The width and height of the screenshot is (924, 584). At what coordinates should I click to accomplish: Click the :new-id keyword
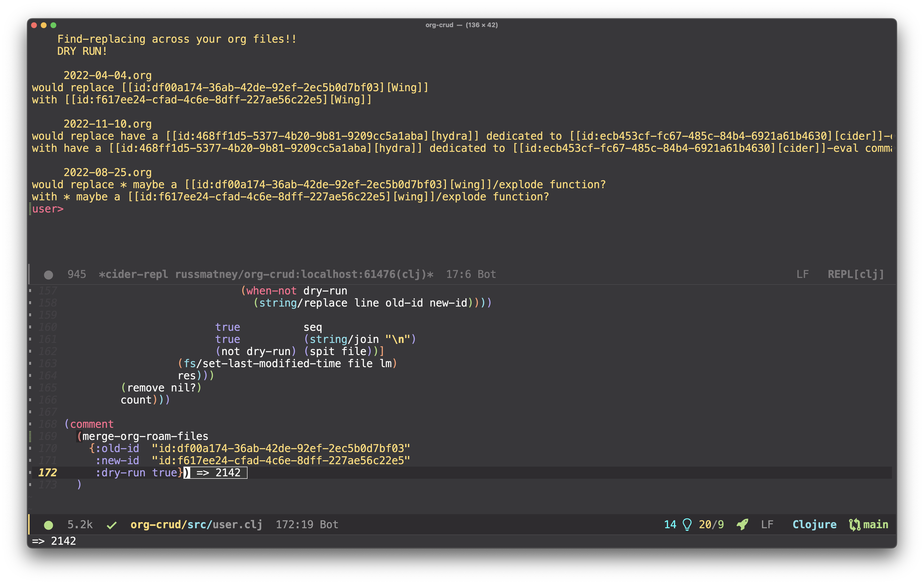117,461
